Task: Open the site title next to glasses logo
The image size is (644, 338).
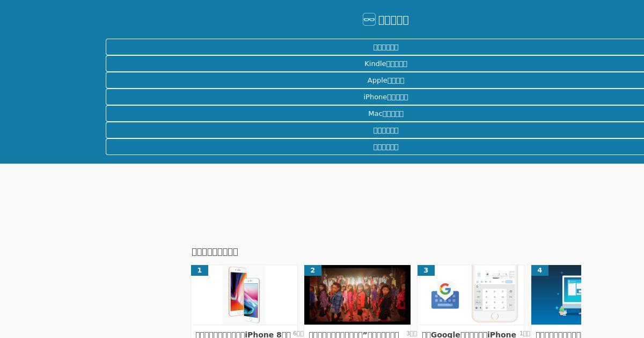Action: point(393,20)
